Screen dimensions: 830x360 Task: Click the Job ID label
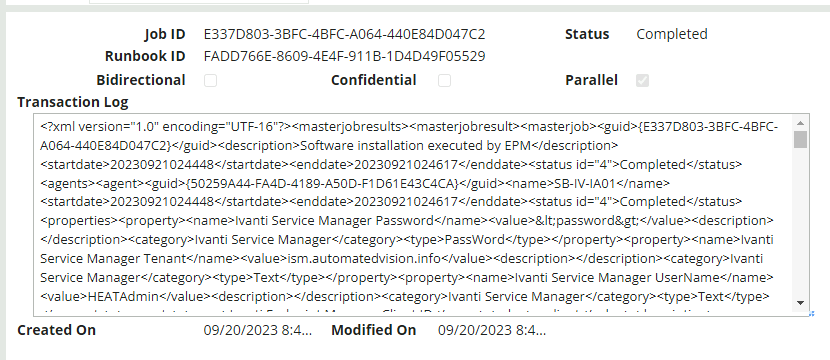click(x=165, y=34)
